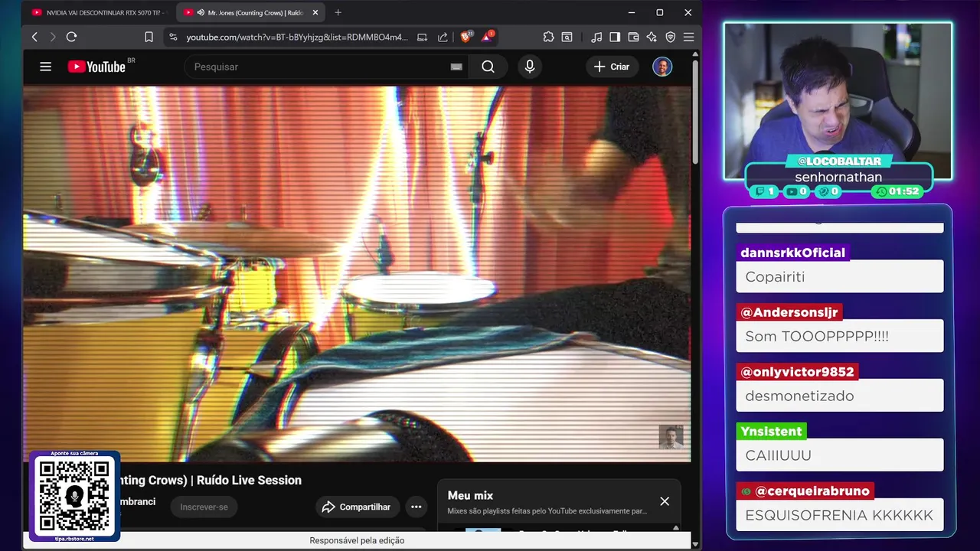Image resolution: width=980 pixels, height=551 pixels.
Task: Click the Meu mix playlist title
Action: 470,495
